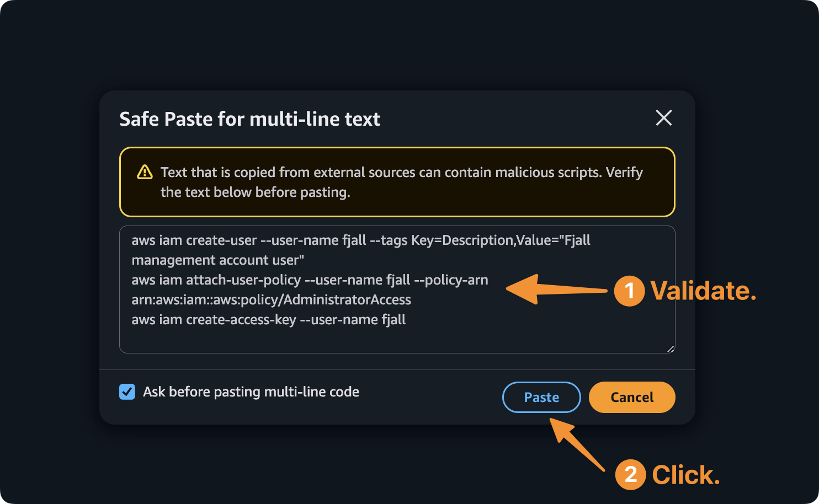Viewport: 819px width, 504px height.
Task: Close the Safe Paste dialog
Action: point(663,117)
